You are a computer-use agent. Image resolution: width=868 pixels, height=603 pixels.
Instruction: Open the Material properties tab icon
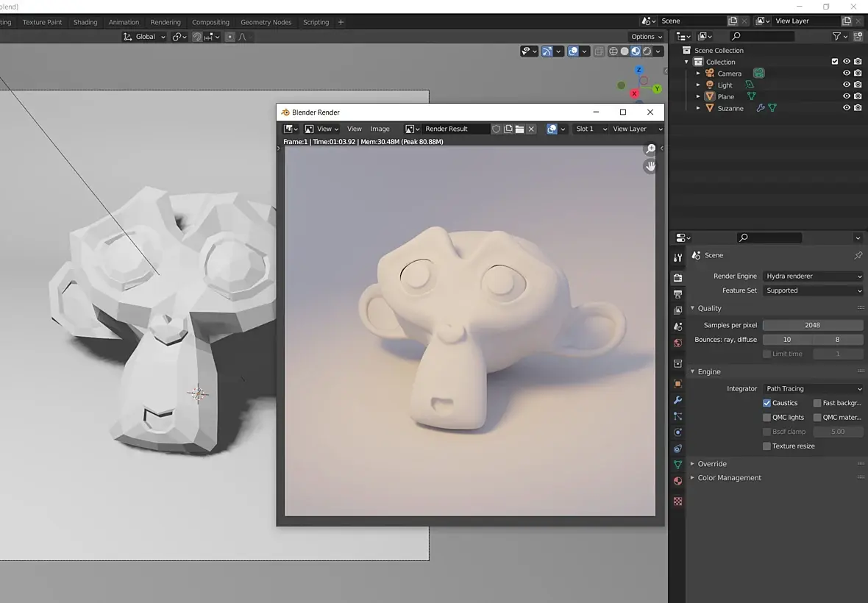(x=677, y=481)
